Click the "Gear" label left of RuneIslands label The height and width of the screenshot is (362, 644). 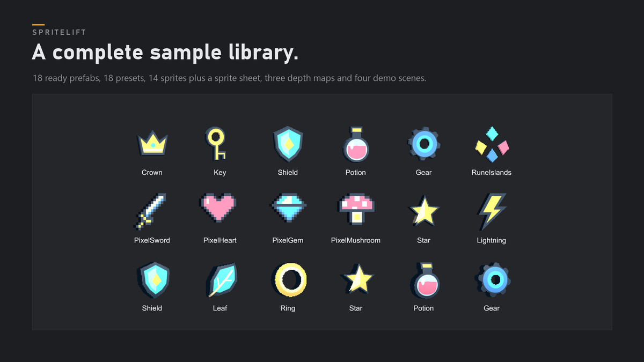(423, 173)
